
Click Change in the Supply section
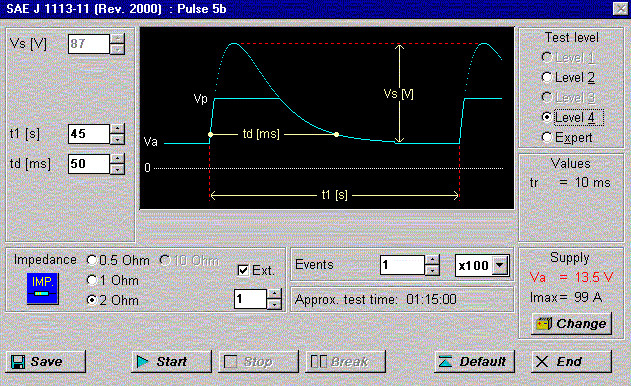pos(571,324)
